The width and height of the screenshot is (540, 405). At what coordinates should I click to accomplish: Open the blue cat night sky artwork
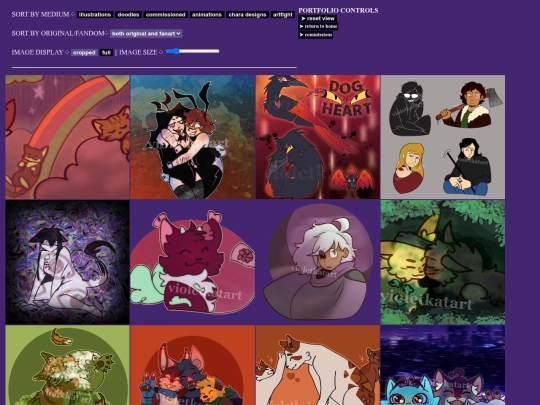443,365
